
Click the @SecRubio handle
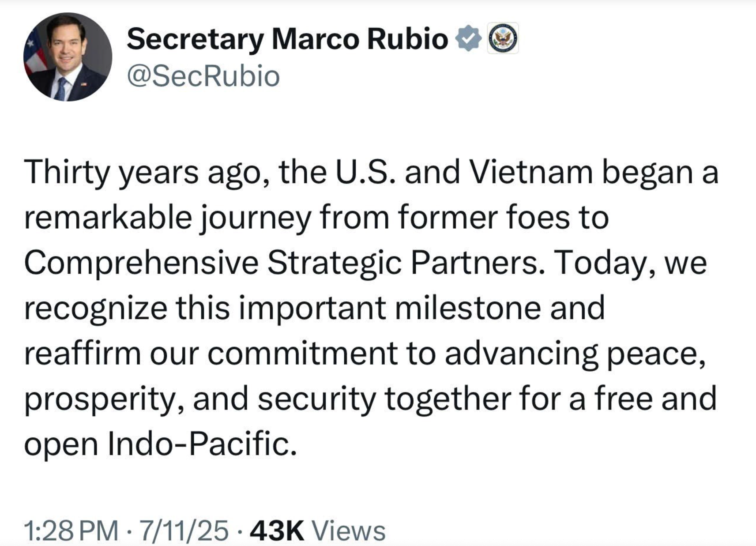[203, 76]
